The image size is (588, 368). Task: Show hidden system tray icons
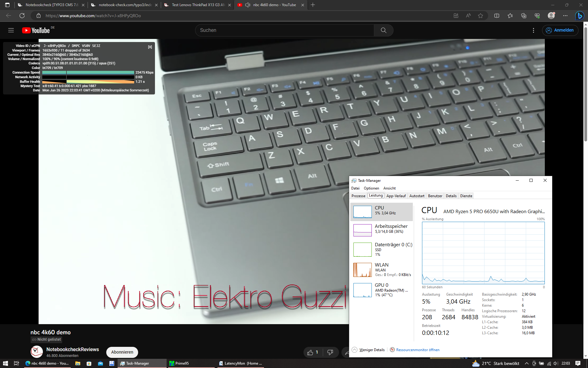click(527, 363)
